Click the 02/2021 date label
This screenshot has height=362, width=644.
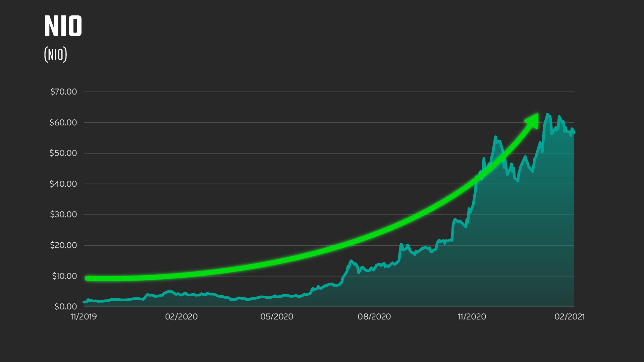pyautogui.click(x=570, y=317)
